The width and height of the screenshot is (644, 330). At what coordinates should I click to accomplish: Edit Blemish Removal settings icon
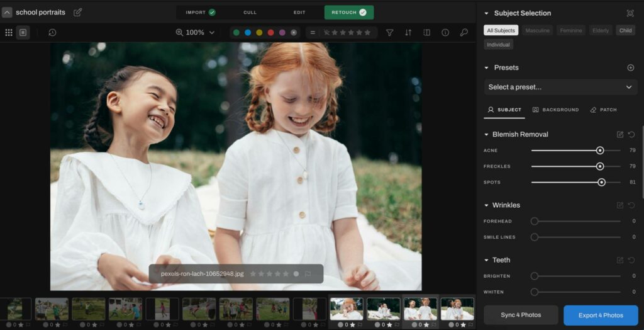pos(620,134)
